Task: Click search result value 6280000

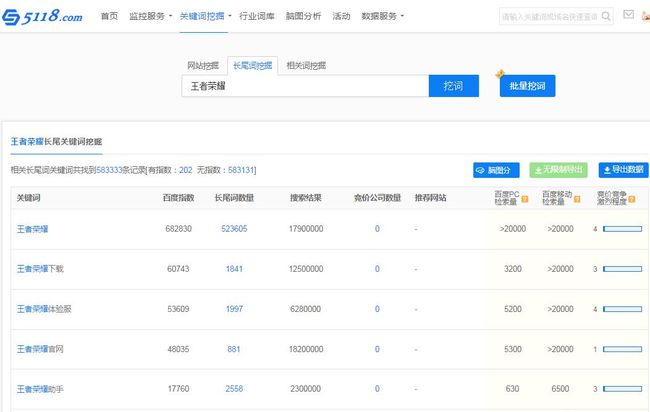Action: (306, 309)
